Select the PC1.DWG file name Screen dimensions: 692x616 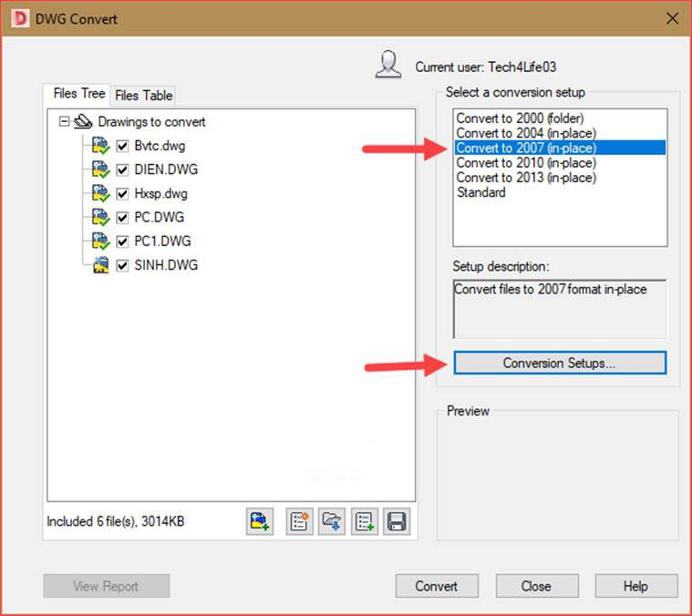click(x=163, y=241)
